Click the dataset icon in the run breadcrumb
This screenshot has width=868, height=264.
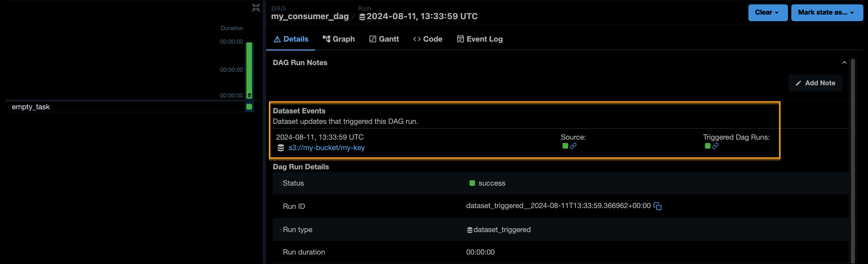(x=362, y=16)
